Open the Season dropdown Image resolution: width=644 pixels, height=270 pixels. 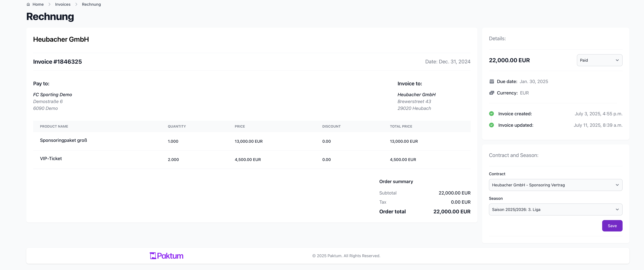click(555, 209)
